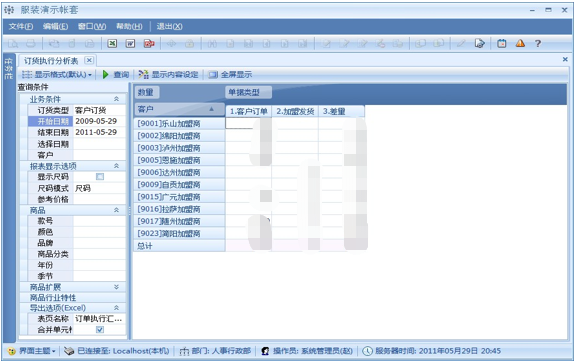Viewport: 576px width, 363px height.
Task: Export the report to PDF
Action: (x=149, y=43)
